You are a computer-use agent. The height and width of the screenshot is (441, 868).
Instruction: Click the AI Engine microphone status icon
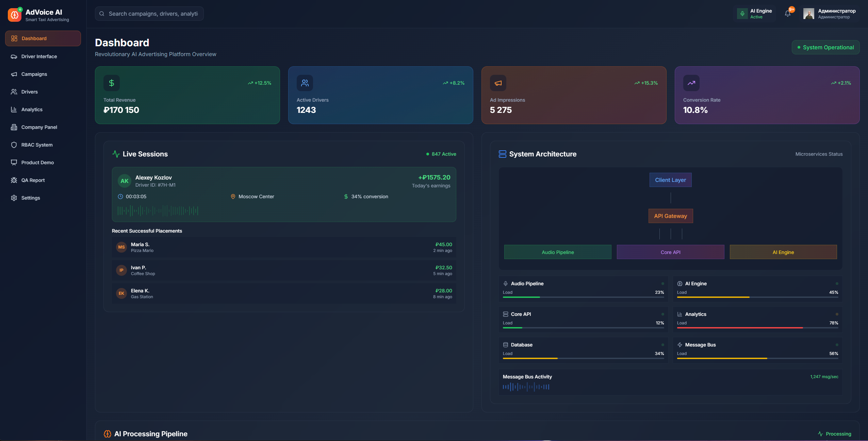pos(742,14)
